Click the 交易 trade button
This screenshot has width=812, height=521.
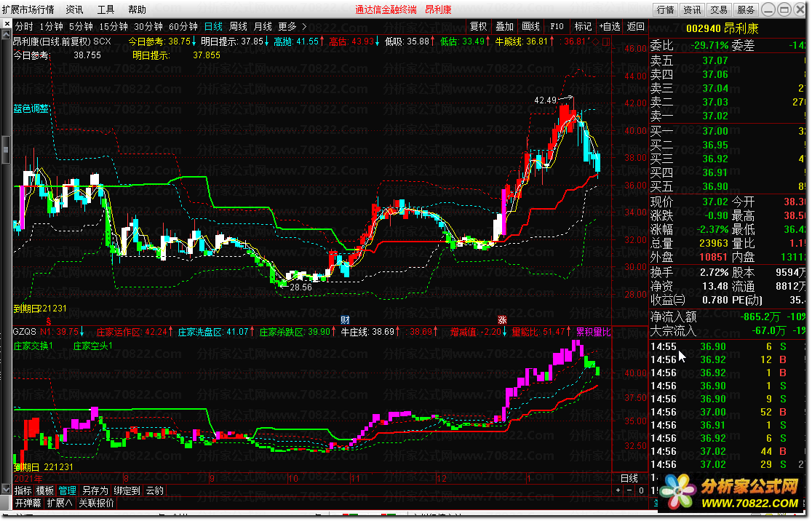pos(719,10)
